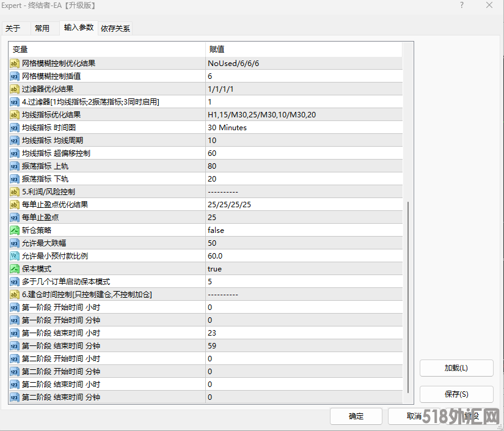Screen dimensions: 504x431
Task: Click the integer icon of the 4.过滤器 row
Action: pos(15,102)
